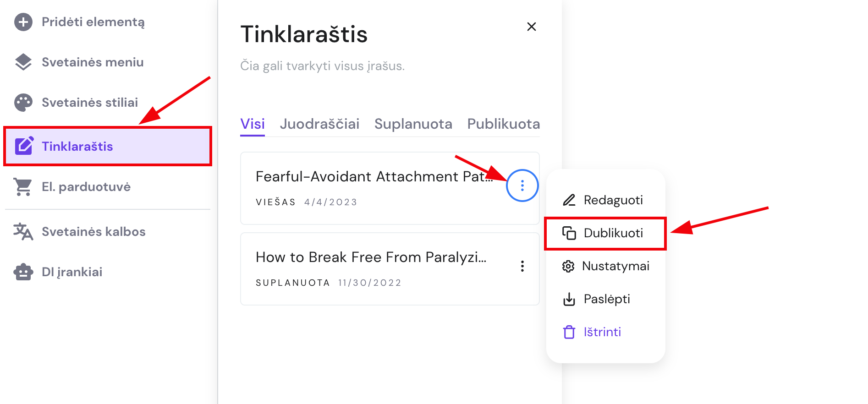Select the Svetainės meniu layers icon
The height and width of the screenshot is (404, 868).
click(23, 62)
